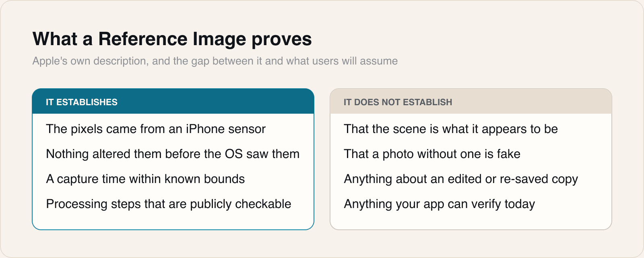
Task: Click 'Nothing altered them before the OS saw them'
Action: tap(173, 154)
